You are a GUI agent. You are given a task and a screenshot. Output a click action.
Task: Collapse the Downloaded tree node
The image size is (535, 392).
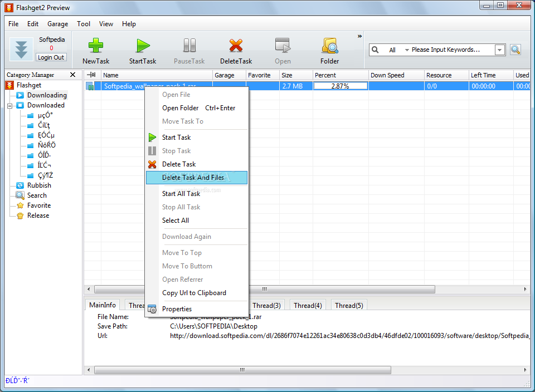coord(9,105)
